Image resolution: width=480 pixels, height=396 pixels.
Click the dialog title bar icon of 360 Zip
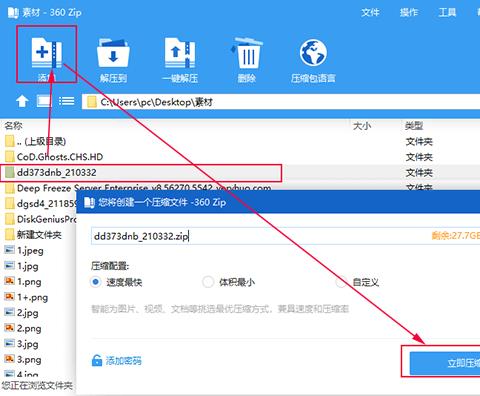point(89,202)
